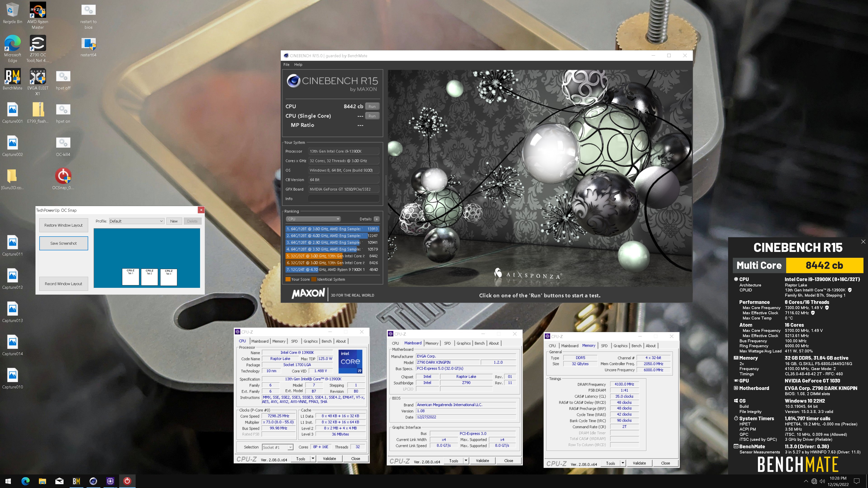This screenshot has height=488, width=868.
Task: Select the restart64 desktop icon
Action: coord(88,47)
